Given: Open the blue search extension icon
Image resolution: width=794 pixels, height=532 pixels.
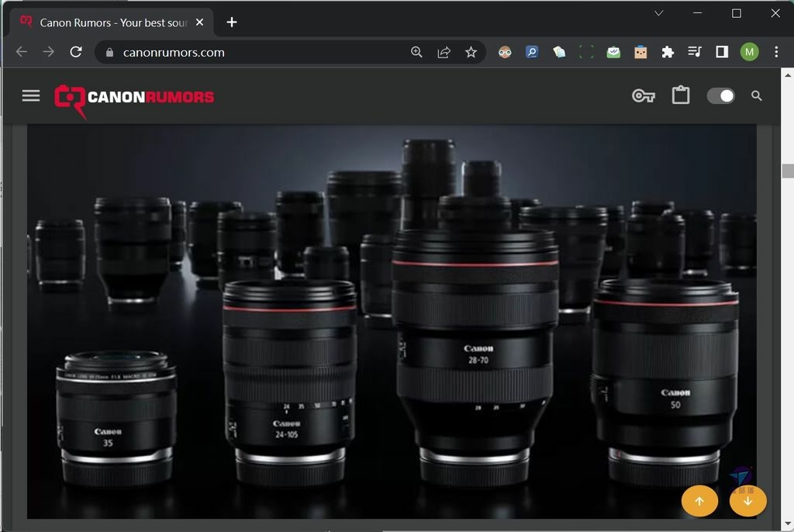Looking at the screenshot, I should click(532, 52).
